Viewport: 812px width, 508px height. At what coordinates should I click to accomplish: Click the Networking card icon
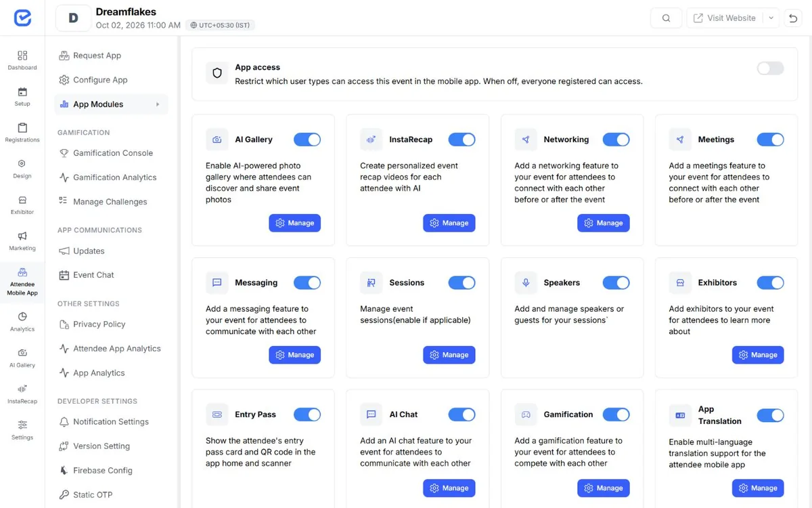pyautogui.click(x=526, y=140)
